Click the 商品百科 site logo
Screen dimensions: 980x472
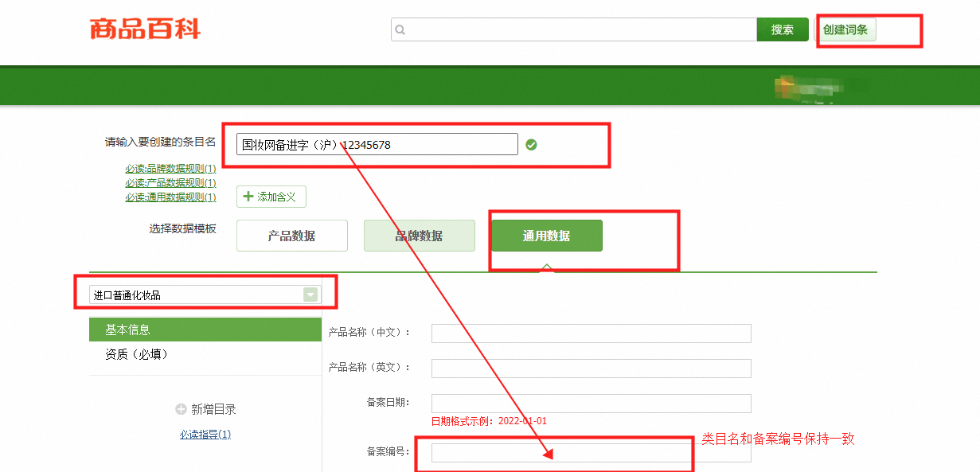tap(145, 29)
